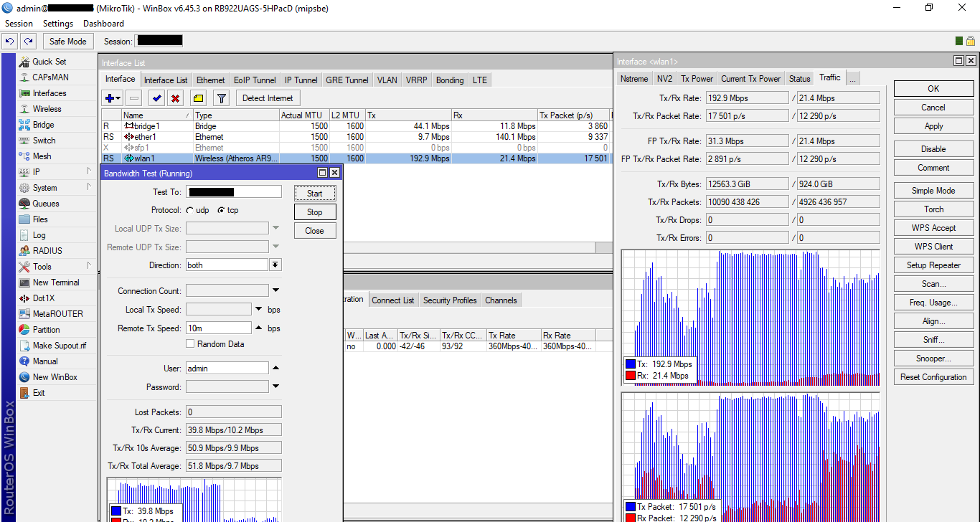The height and width of the screenshot is (522, 980).
Task: Click the Detect Internet button
Action: 268,98
